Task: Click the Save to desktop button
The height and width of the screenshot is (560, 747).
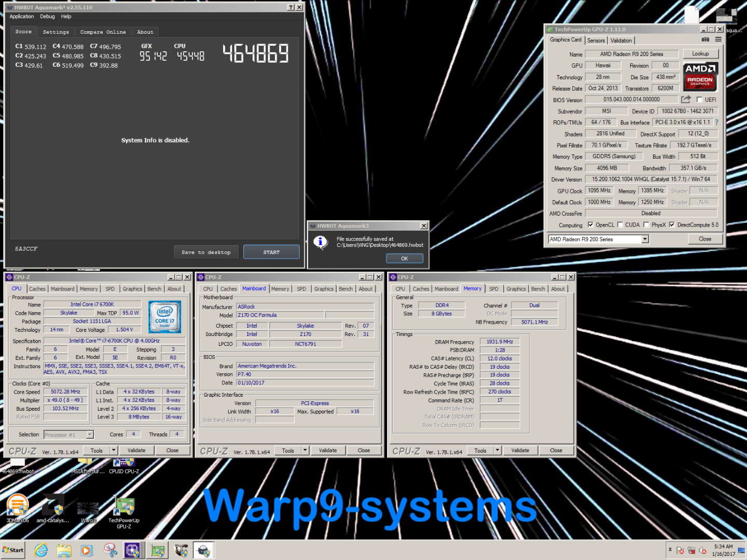Action: pyautogui.click(x=206, y=252)
